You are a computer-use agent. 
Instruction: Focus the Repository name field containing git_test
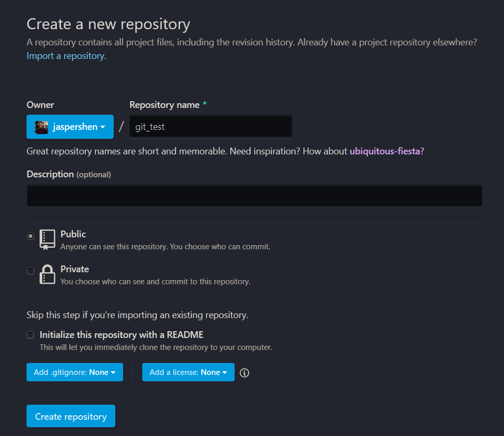pos(211,127)
